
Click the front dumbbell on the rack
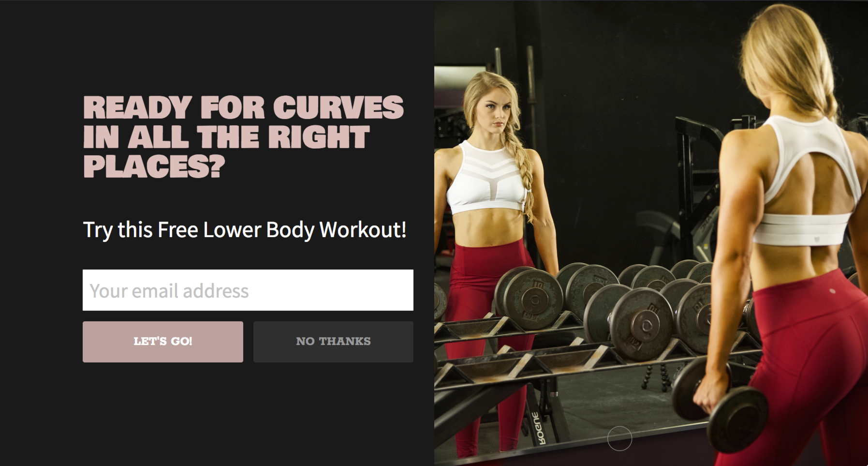[x=641, y=324]
